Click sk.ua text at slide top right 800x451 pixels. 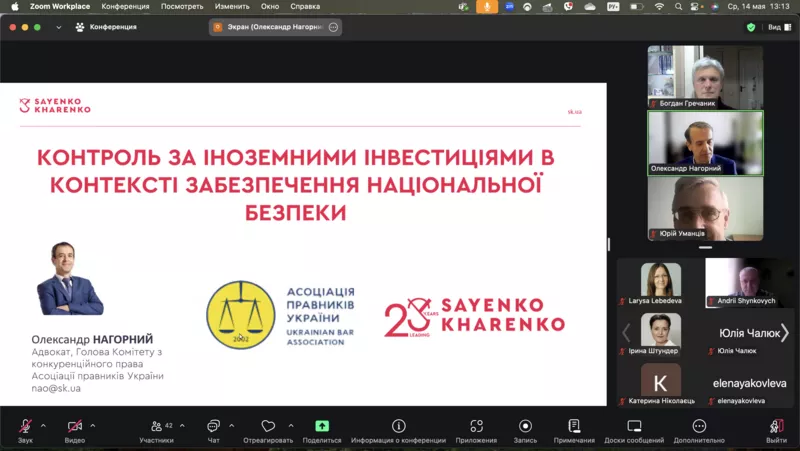[574, 112]
